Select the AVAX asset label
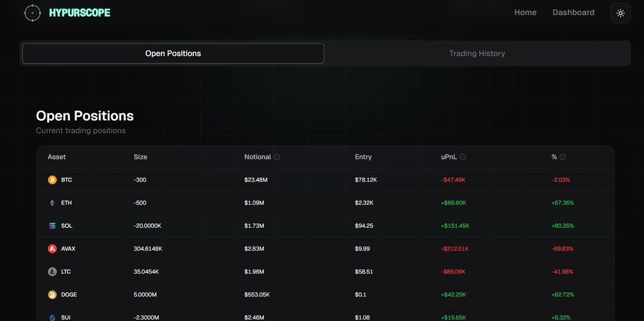 [x=69, y=249]
